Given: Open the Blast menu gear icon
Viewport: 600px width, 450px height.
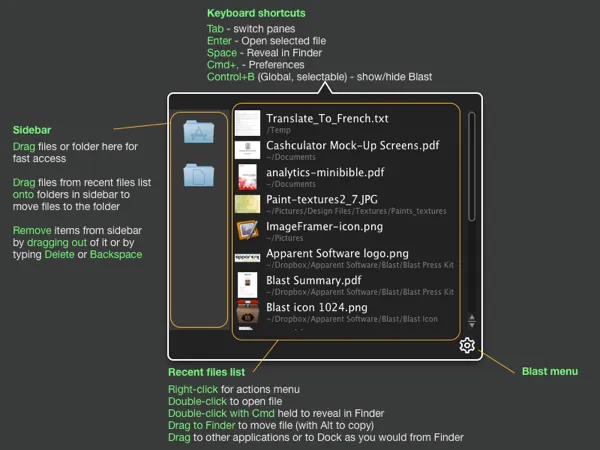Looking at the screenshot, I should 467,345.
